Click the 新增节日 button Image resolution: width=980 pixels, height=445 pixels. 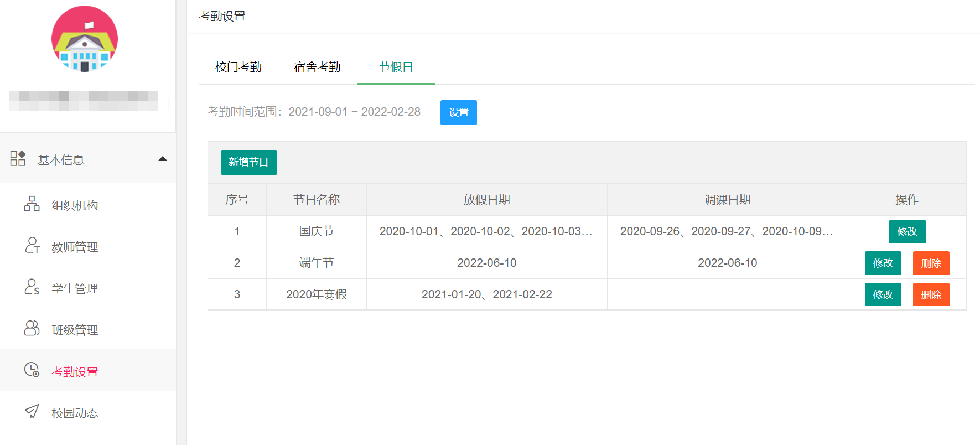248,162
